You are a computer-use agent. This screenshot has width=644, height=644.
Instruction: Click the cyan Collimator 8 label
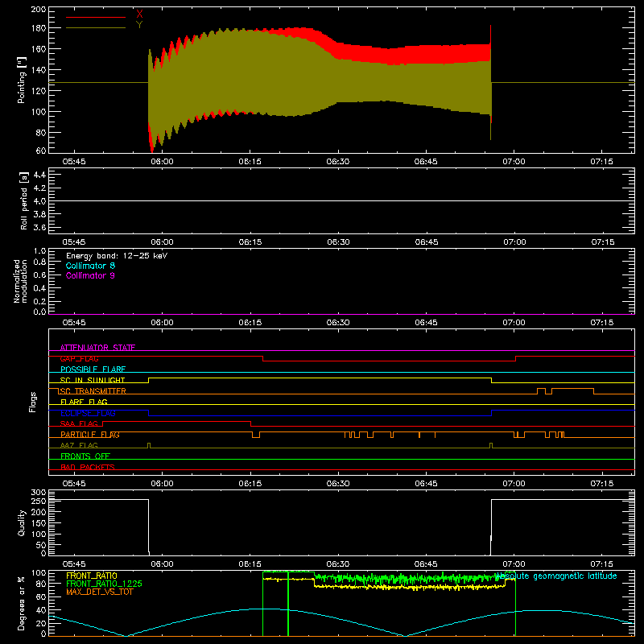point(90,266)
